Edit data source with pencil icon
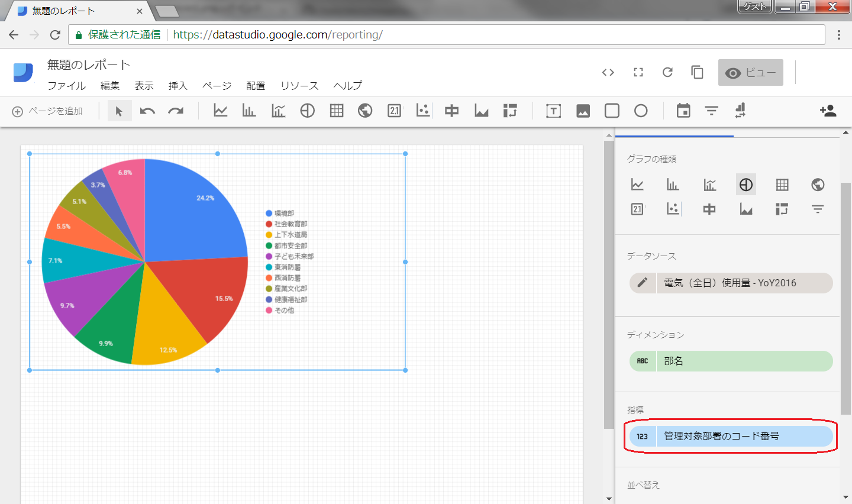The height and width of the screenshot is (504, 852). [643, 283]
